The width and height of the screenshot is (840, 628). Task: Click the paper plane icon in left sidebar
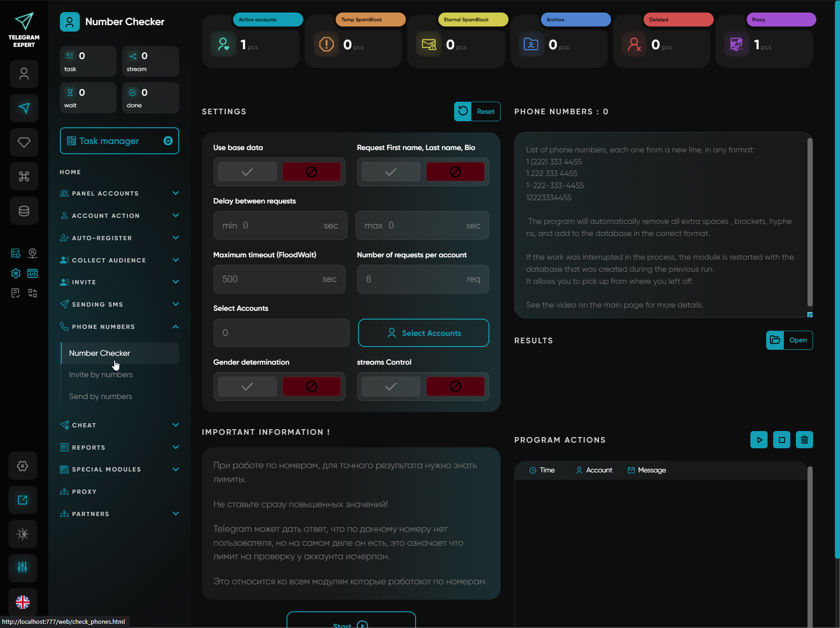[24, 108]
